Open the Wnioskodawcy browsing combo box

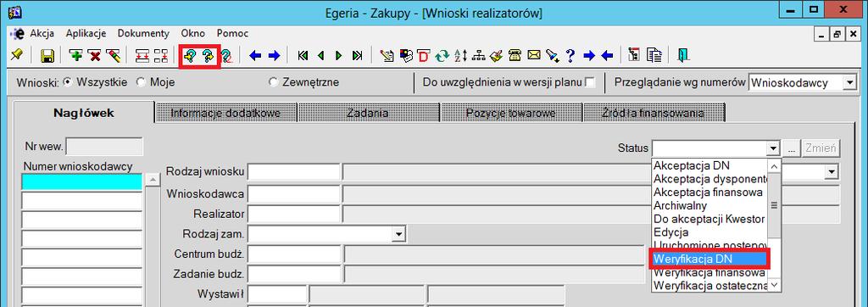pos(802,83)
